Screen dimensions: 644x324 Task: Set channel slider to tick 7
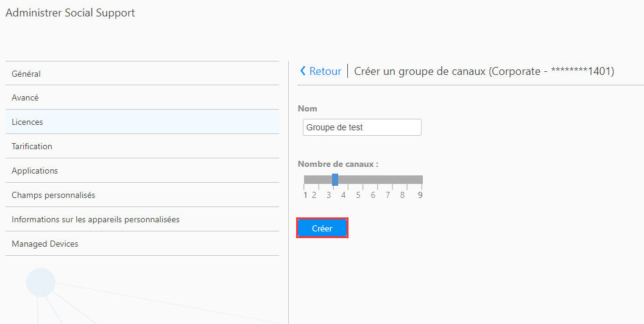392,180
